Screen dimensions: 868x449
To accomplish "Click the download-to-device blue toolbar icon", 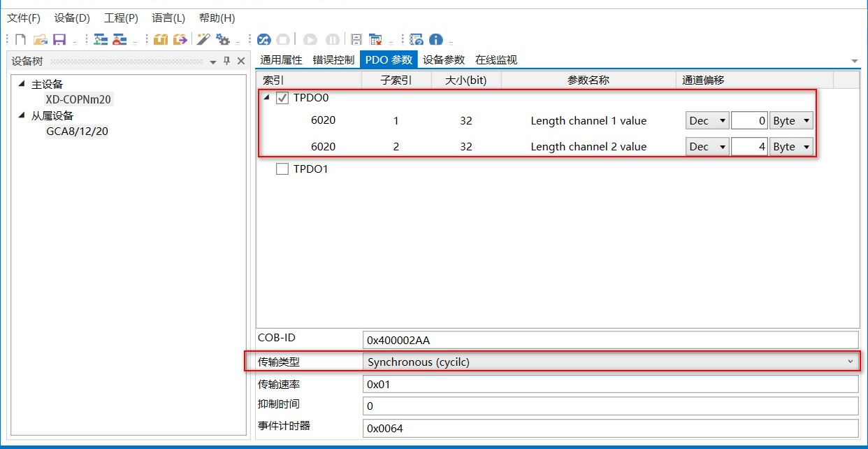I will pos(263,39).
